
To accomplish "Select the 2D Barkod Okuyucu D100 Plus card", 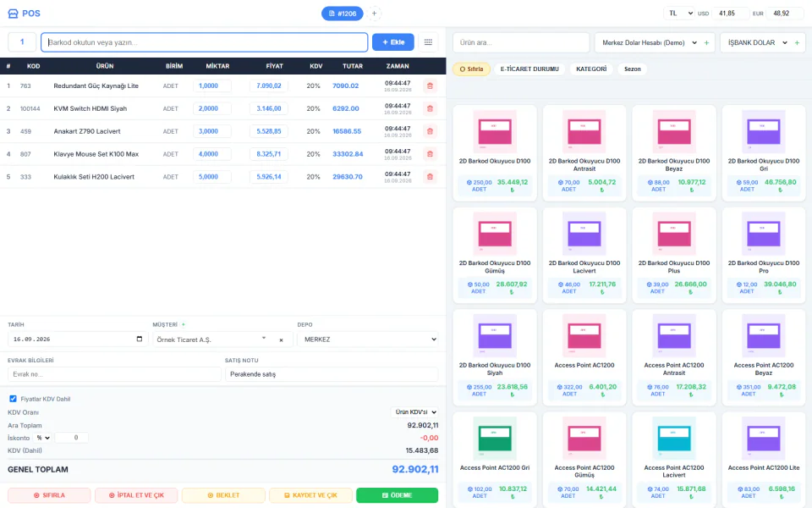I will pos(674,256).
